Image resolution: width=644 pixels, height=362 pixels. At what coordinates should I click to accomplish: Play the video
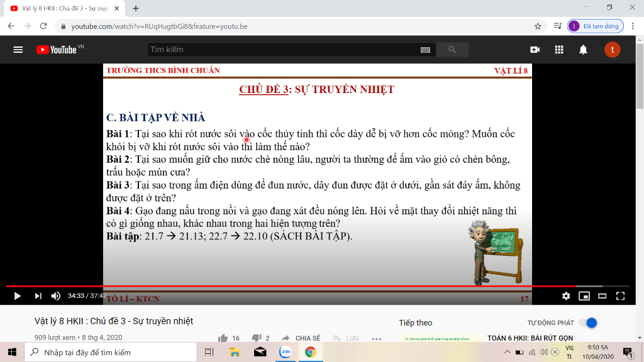pyautogui.click(x=17, y=296)
